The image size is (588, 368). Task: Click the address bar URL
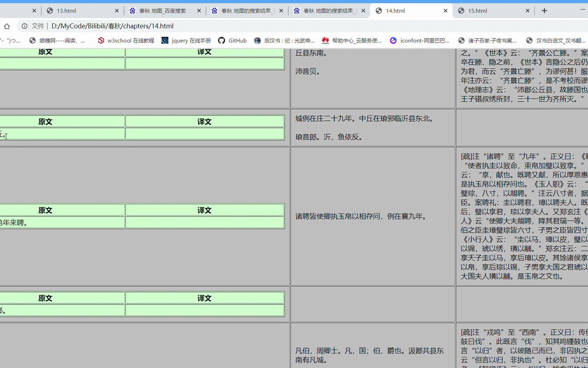(x=112, y=26)
